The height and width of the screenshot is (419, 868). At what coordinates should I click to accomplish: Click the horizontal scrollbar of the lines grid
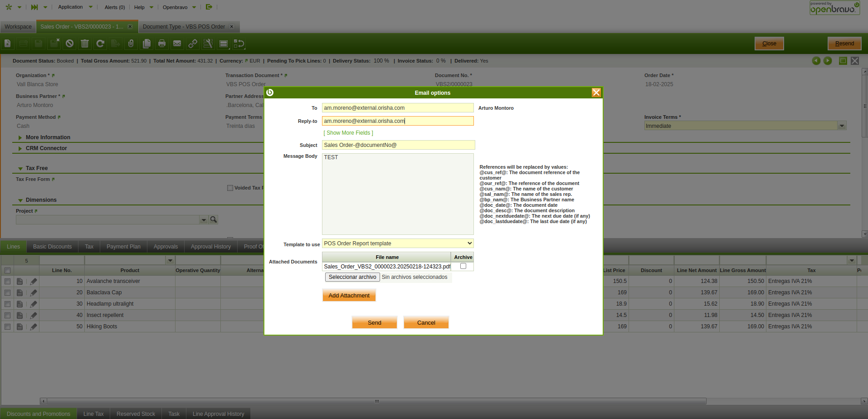click(376, 401)
